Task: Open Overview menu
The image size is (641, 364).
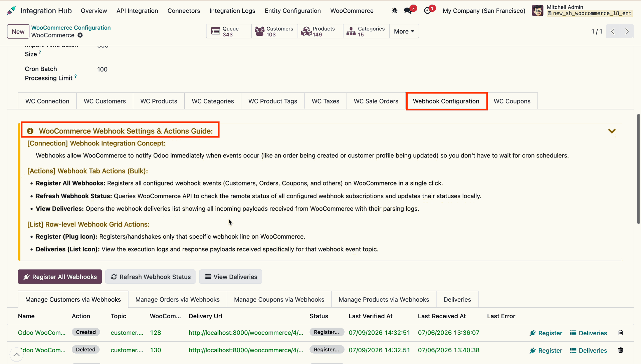Action: 94,11
